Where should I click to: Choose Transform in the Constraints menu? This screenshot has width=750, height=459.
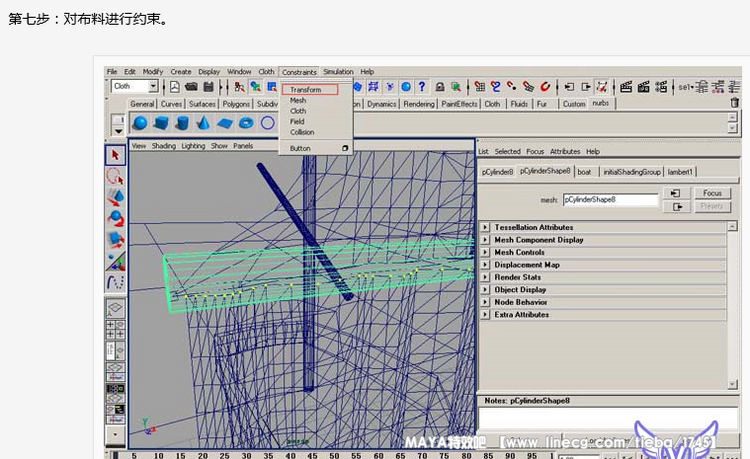[x=306, y=90]
